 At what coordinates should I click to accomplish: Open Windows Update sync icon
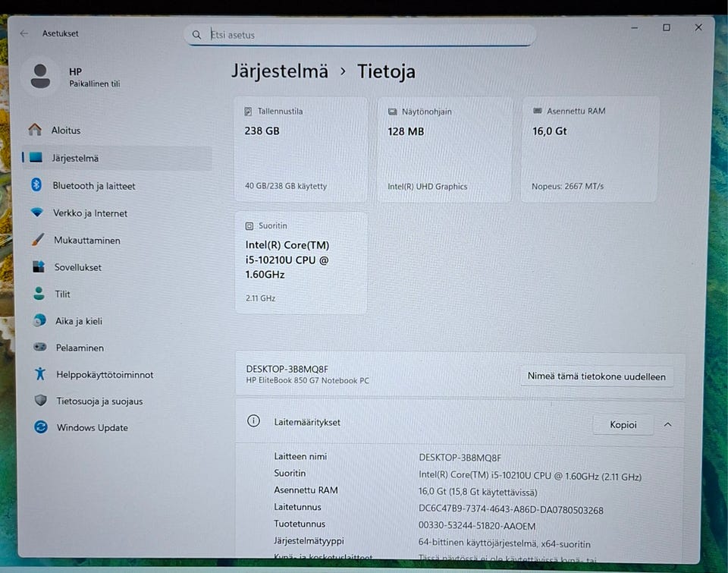pyautogui.click(x=41, y=427)
